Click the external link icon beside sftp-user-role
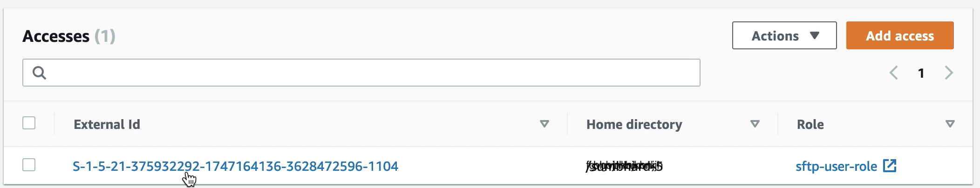 click(890, 166)
